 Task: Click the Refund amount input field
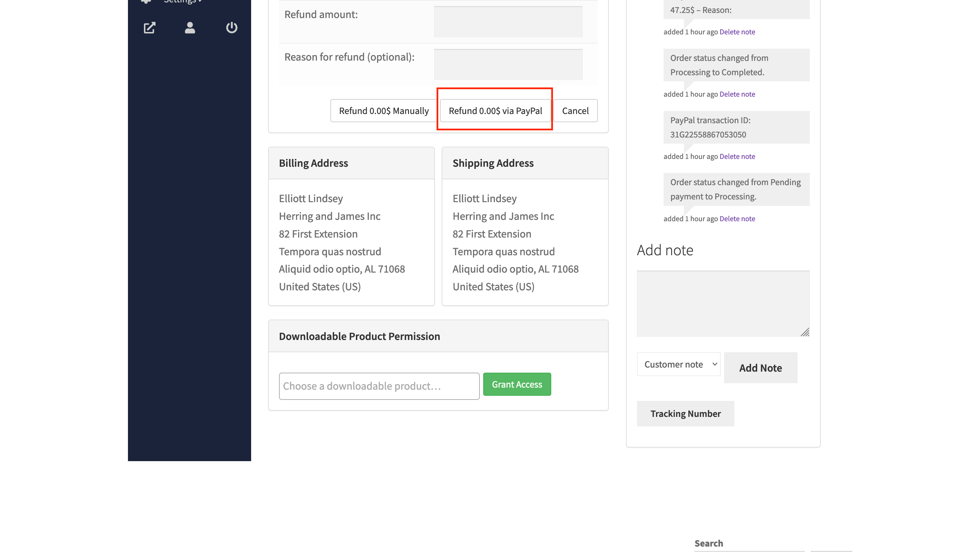click(507, 22)
